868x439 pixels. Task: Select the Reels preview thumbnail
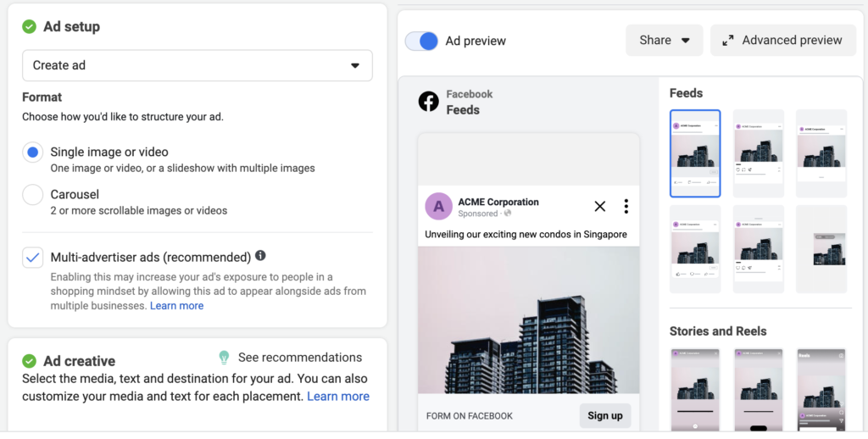[x=821, y=390]
